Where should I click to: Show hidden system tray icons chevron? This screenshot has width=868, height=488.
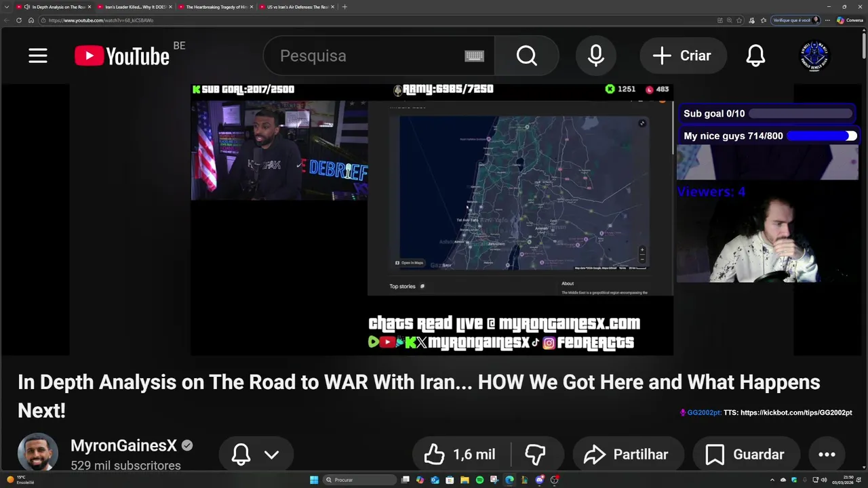pyautogui.click(x=772, y=480)
